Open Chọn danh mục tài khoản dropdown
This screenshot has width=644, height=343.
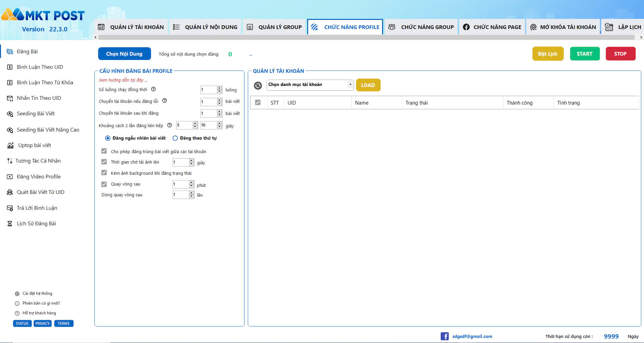(310, 85)
